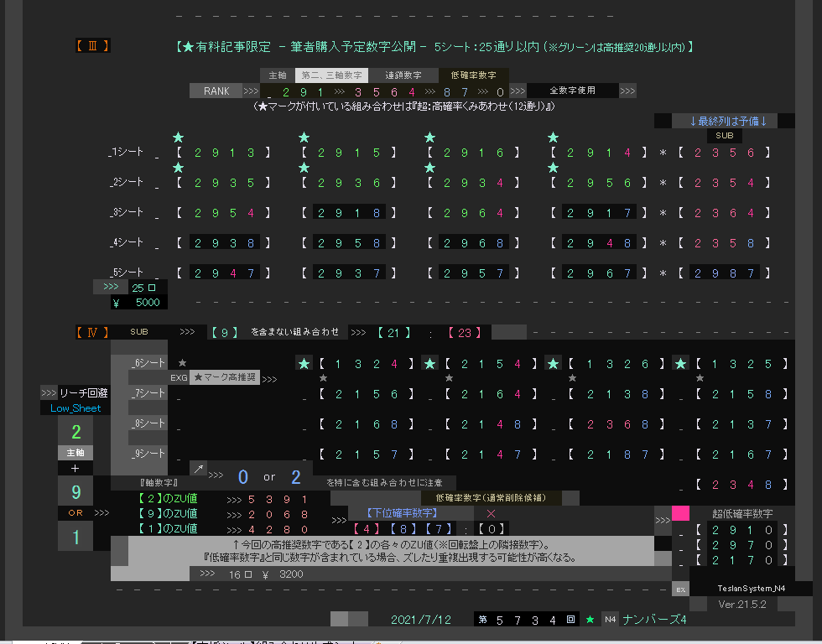Click the pink X mark beside 下位確率数字
The image size is (822, 644).
(x=491, y=513)
